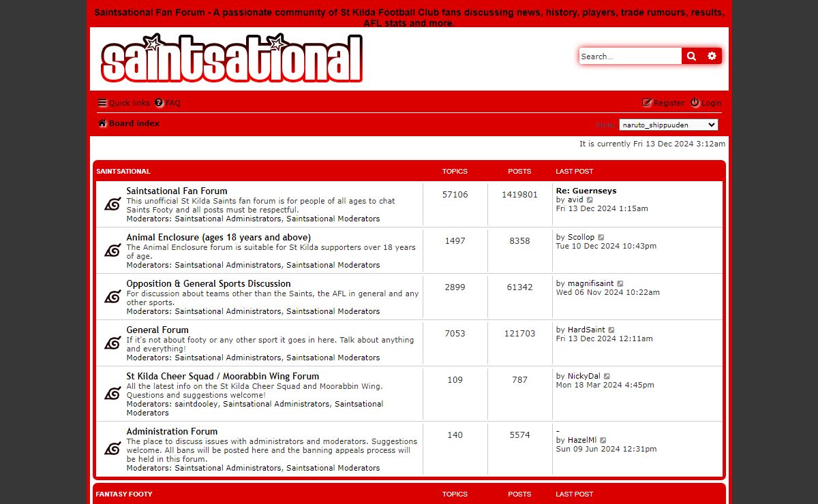This screenshot has height=504, width=818.
Task: Open the Administration Forum link
Action: [x=172, y=431]
